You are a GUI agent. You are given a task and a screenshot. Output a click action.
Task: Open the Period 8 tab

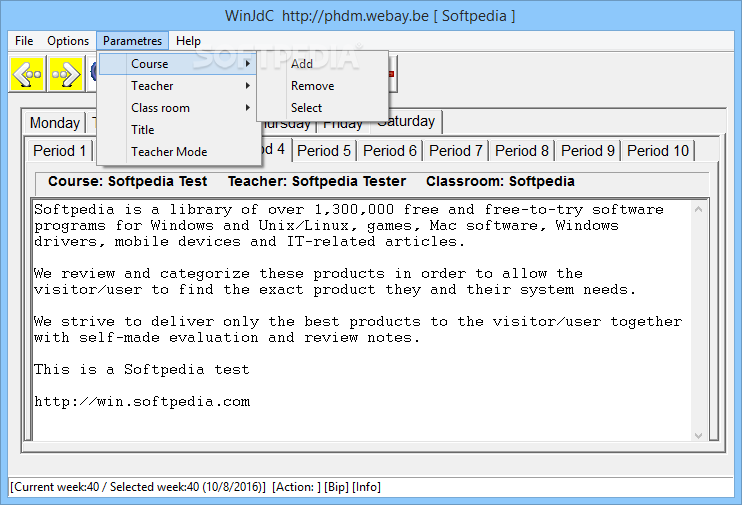(x=522, y=151)
